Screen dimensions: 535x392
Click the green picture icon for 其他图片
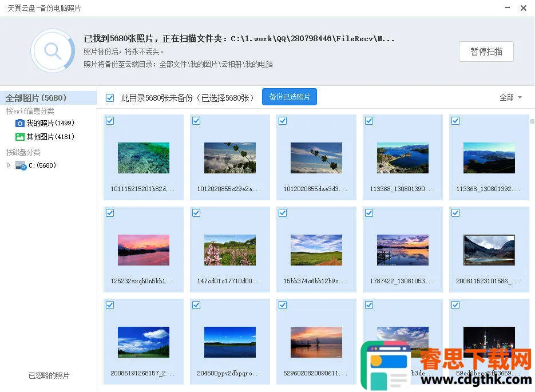(20, 137)
